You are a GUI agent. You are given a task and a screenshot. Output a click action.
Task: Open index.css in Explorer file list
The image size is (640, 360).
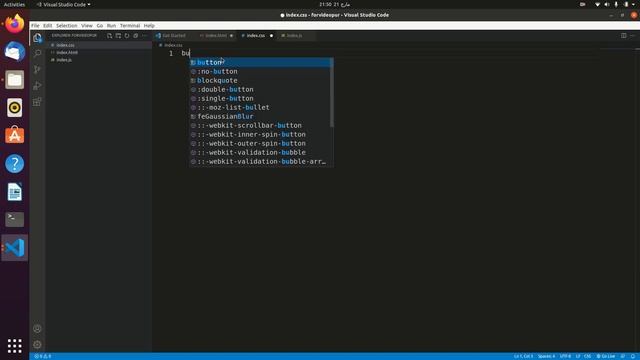[x=98, y=45]
